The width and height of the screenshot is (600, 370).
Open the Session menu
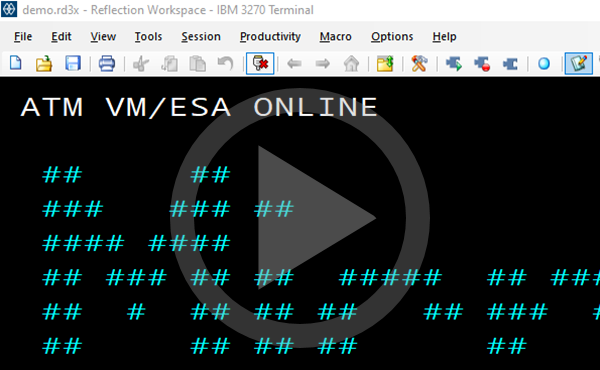tap(201, 36)
